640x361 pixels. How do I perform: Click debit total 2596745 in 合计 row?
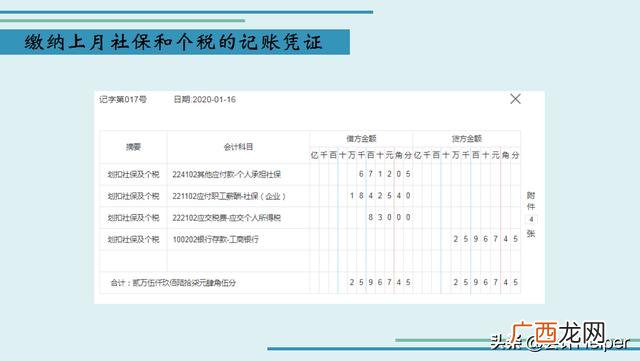pos(380,282)
